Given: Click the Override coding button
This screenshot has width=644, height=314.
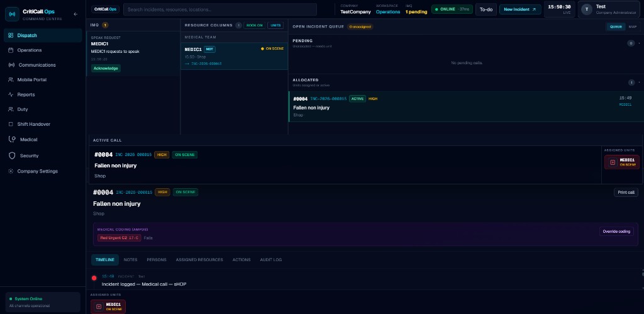Looking at the screenshot, I should point(616,232).
